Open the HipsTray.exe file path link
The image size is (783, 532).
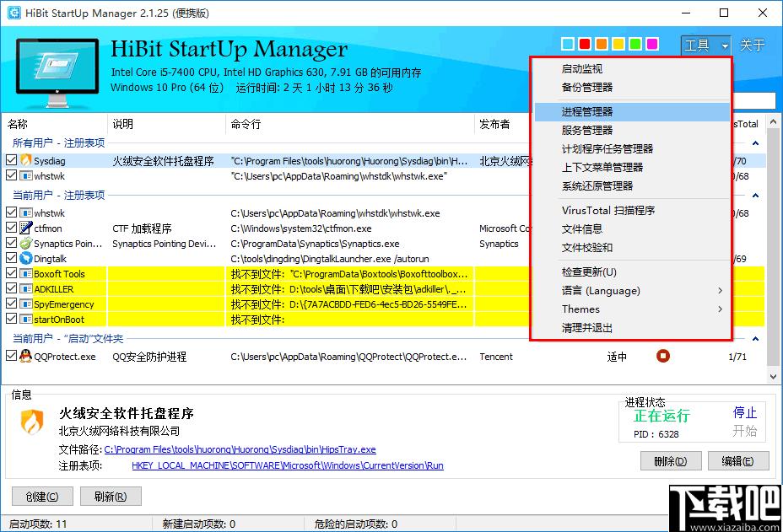240,449
